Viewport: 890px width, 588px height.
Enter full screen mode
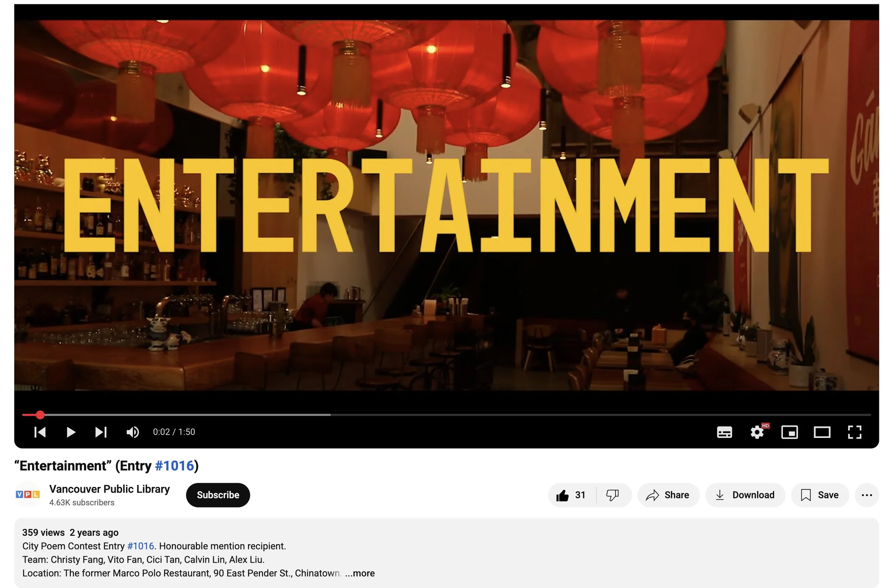point(854,432)
